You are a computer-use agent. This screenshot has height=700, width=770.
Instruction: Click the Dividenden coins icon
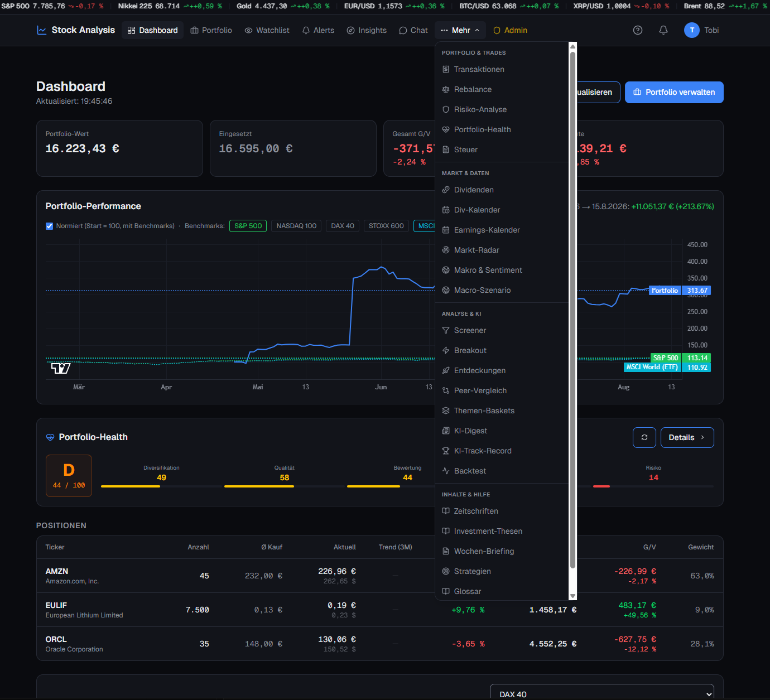click(446, 190)
